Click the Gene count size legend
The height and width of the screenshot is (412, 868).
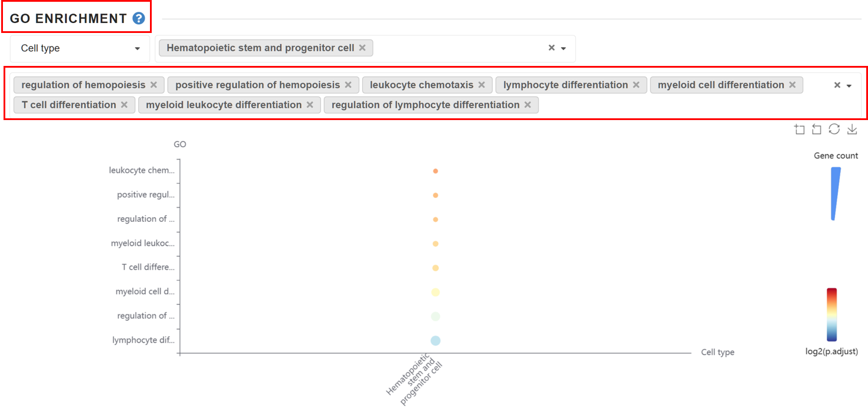836,194
